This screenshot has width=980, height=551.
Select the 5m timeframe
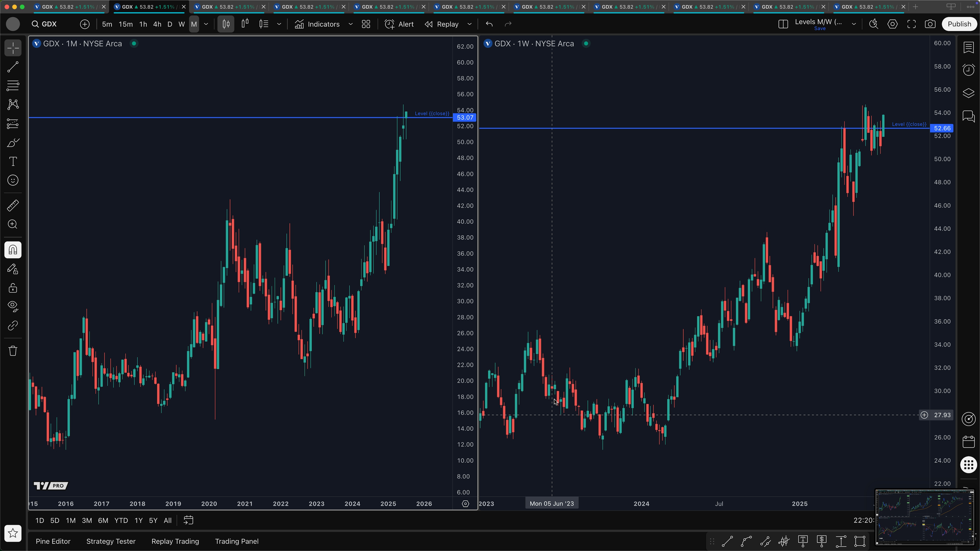click(107, 24)
